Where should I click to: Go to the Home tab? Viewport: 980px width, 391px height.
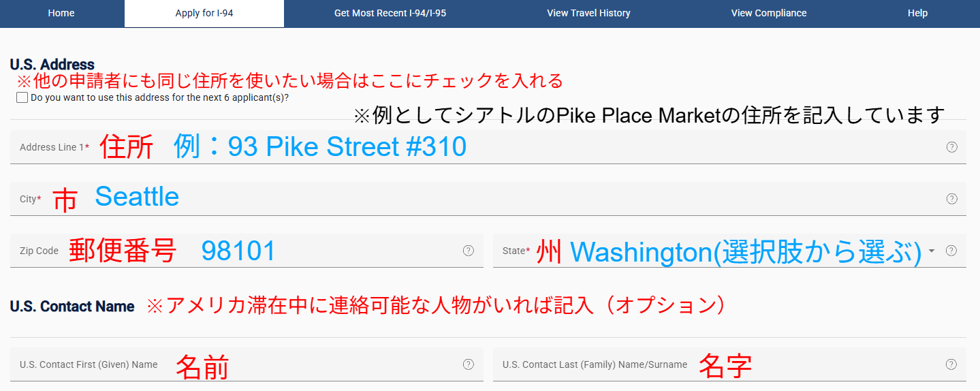61,14
